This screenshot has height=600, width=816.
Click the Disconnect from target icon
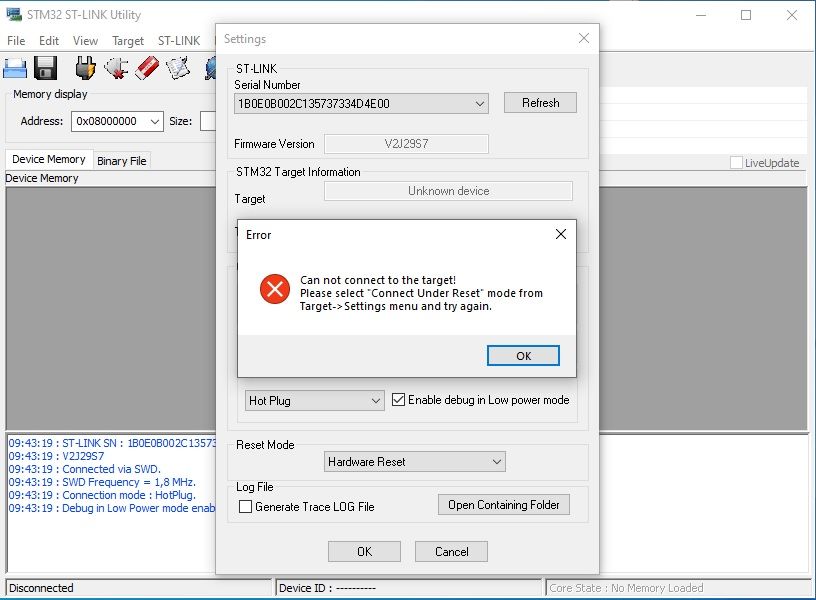pyautogui.click(x=117, y=68)
